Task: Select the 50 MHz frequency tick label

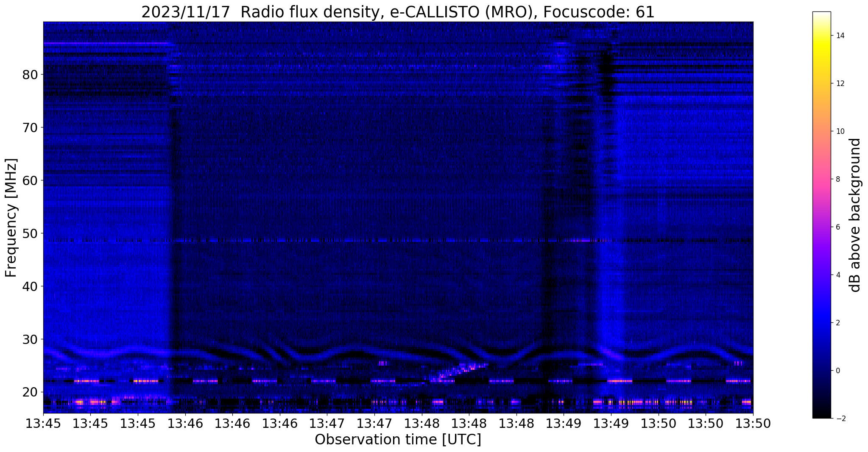Action: pyautogui.click(x=30, y=233)
